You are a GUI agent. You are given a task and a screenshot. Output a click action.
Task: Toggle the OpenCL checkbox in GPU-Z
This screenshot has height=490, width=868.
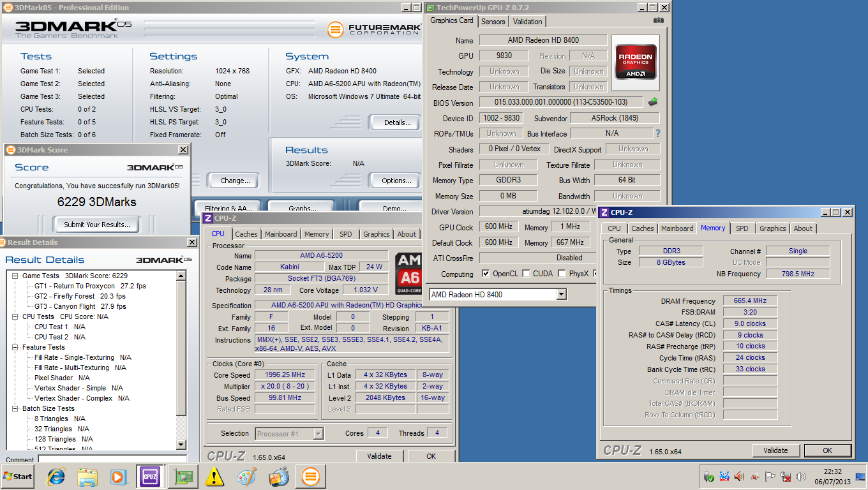486,274
